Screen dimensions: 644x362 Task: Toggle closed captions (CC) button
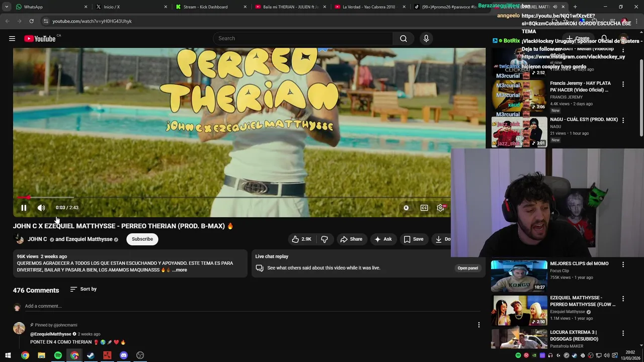click(x=424, y=208)
